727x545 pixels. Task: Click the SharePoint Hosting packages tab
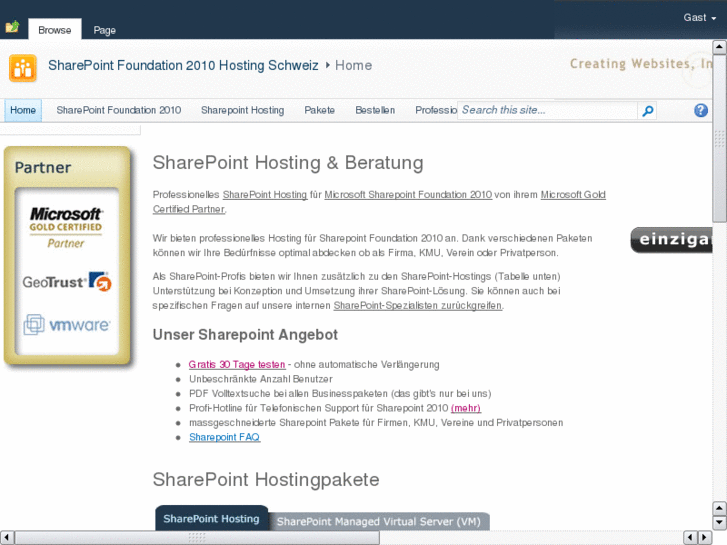pyautogui.click(x=211, y=518)
